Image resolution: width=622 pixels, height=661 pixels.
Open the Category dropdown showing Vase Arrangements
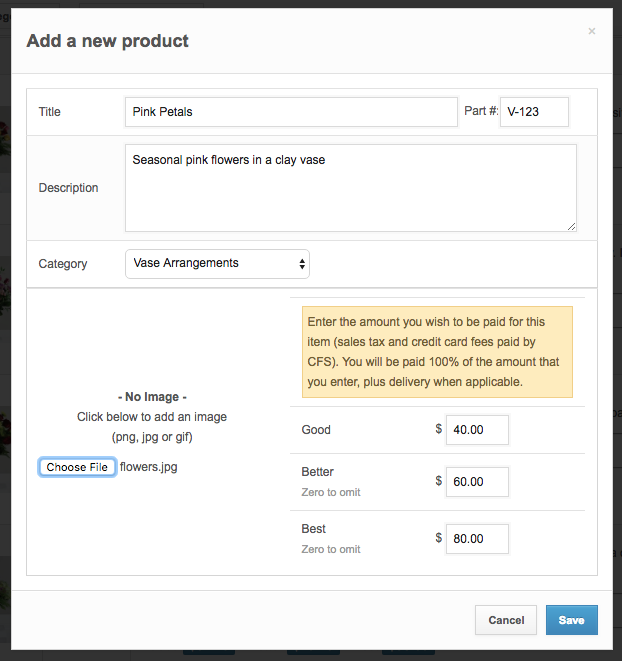point(217,264)
